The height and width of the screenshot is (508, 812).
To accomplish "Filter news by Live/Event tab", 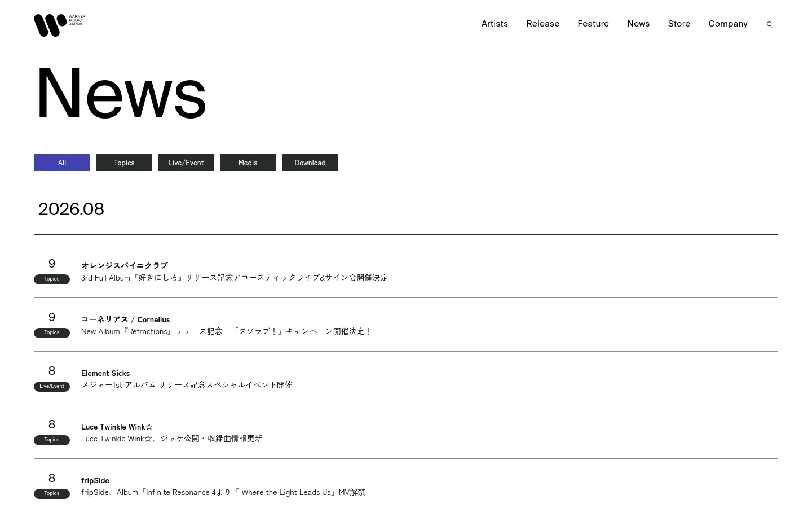I will tap(186, 163).
